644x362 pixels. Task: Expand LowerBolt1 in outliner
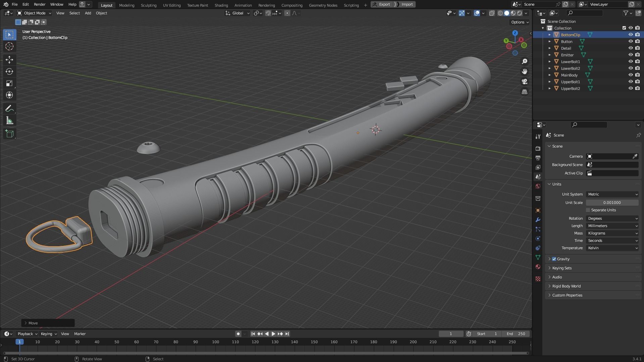[x=549, y=61]
